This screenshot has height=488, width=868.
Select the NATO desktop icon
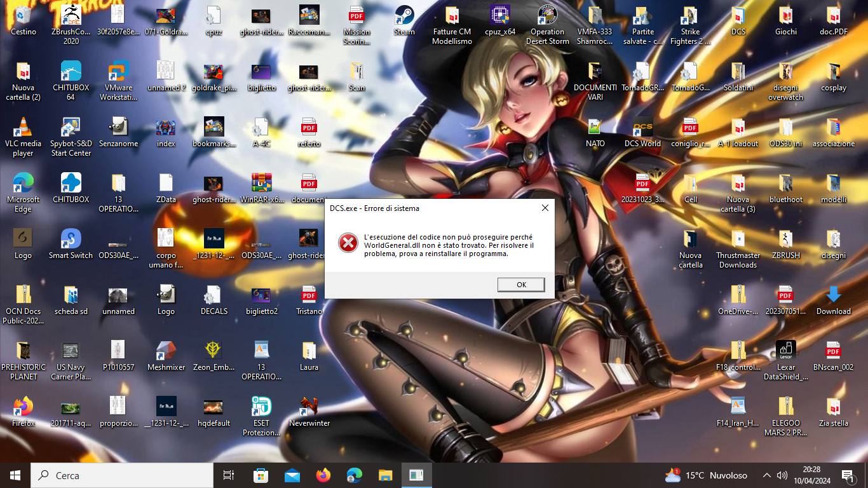(x=595, y=132)
